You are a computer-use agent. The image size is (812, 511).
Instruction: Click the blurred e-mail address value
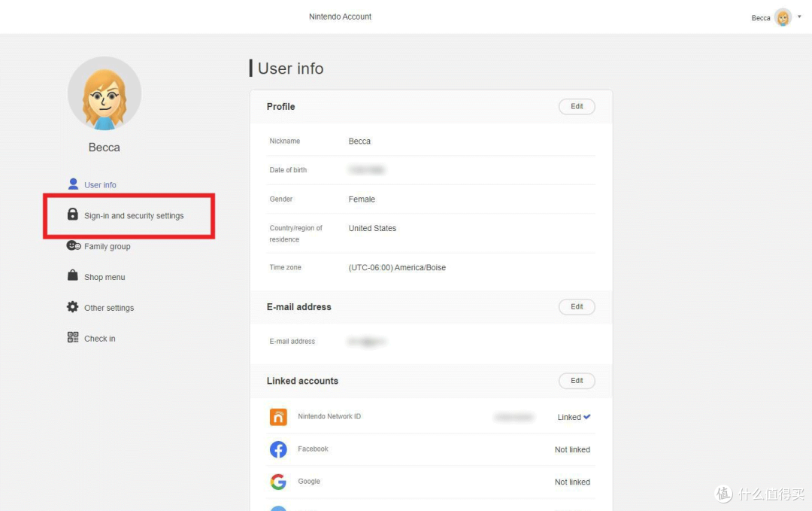(x=367, y=342)
